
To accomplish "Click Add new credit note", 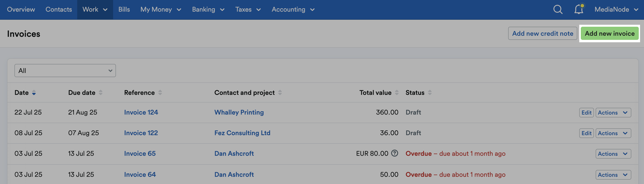I will [x=542, y=33].
